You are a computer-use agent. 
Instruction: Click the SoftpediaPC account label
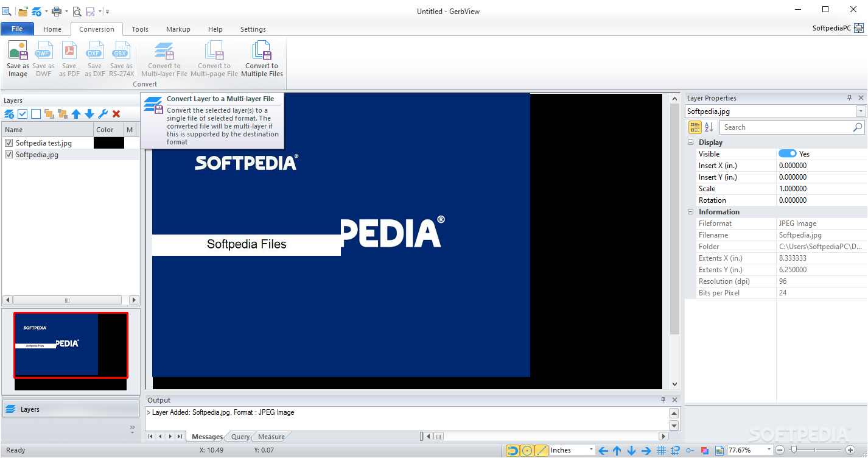click(831, 28)
